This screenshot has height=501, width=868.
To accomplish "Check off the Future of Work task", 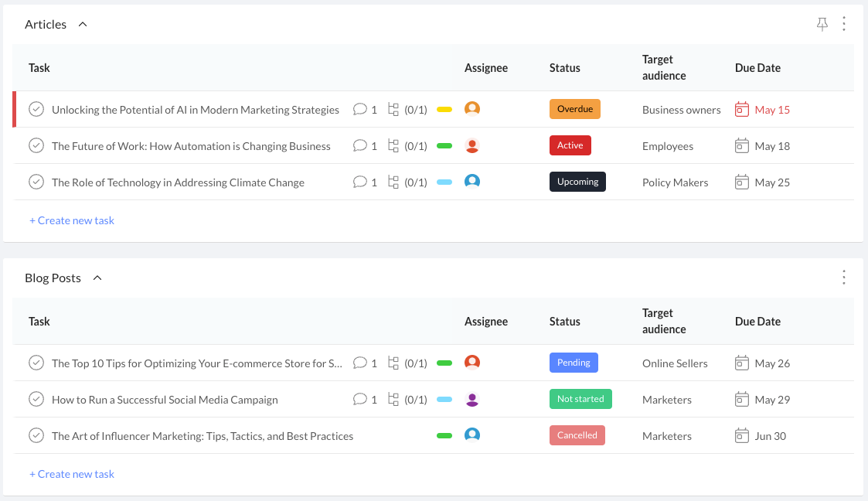I will 36,146.
